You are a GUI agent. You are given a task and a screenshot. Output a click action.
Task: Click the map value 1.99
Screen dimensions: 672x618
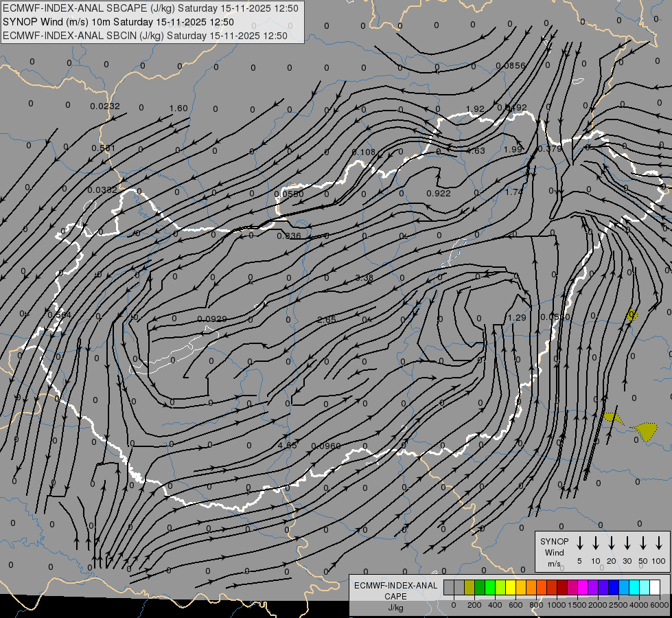pos(513,149)
